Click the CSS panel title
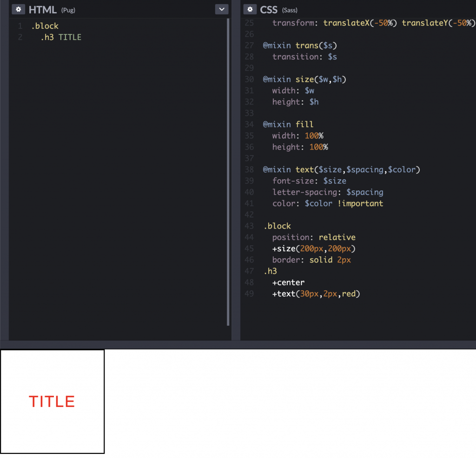Screen dimensions: 476x458 269,10
